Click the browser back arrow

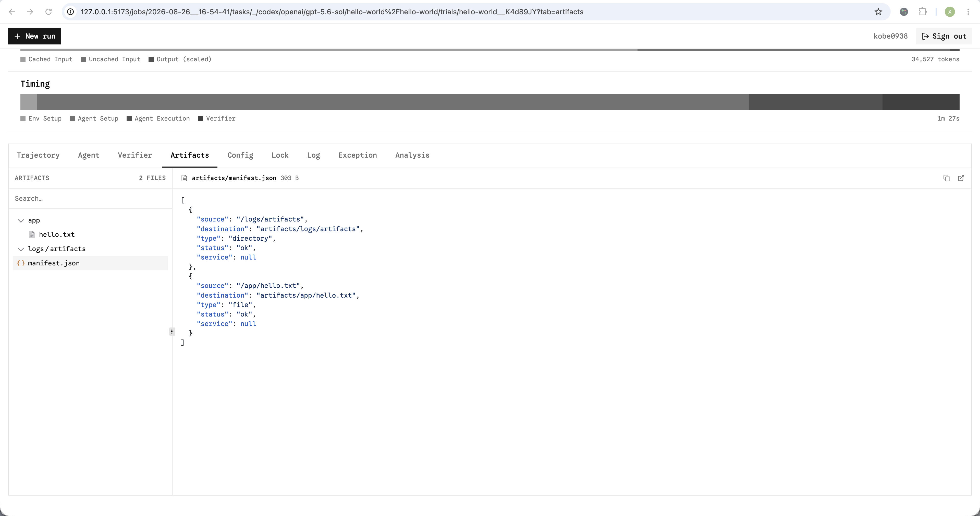(12, 12)
